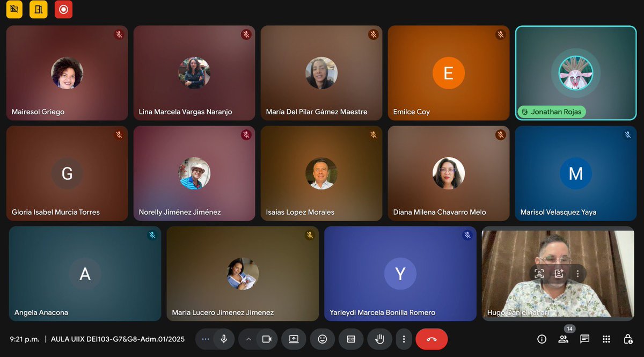The height and width of the screenshot is (357, 644).
Task: Click the name label Angela Anacona
Action: 41,312
